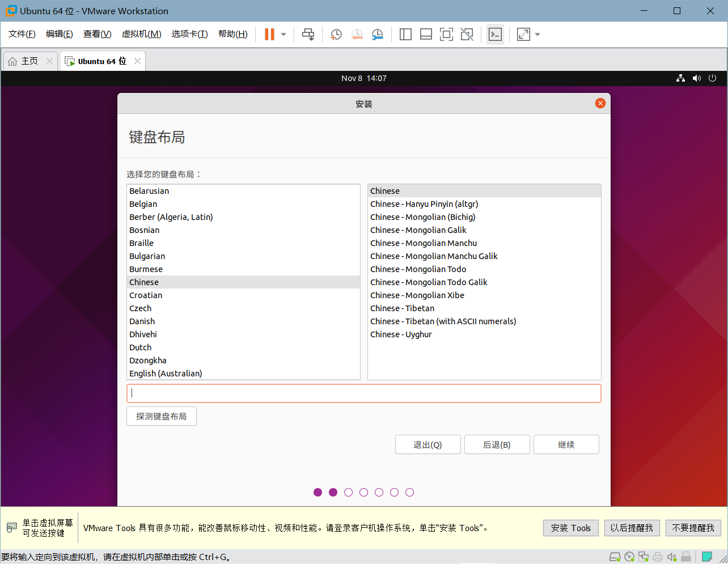
Task: Click the Revert to snapshot icon
Action: [357, 35]
